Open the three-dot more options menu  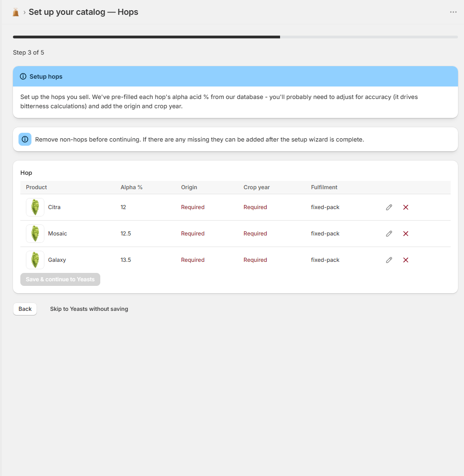pyautogui.click(x=453, y=12)
